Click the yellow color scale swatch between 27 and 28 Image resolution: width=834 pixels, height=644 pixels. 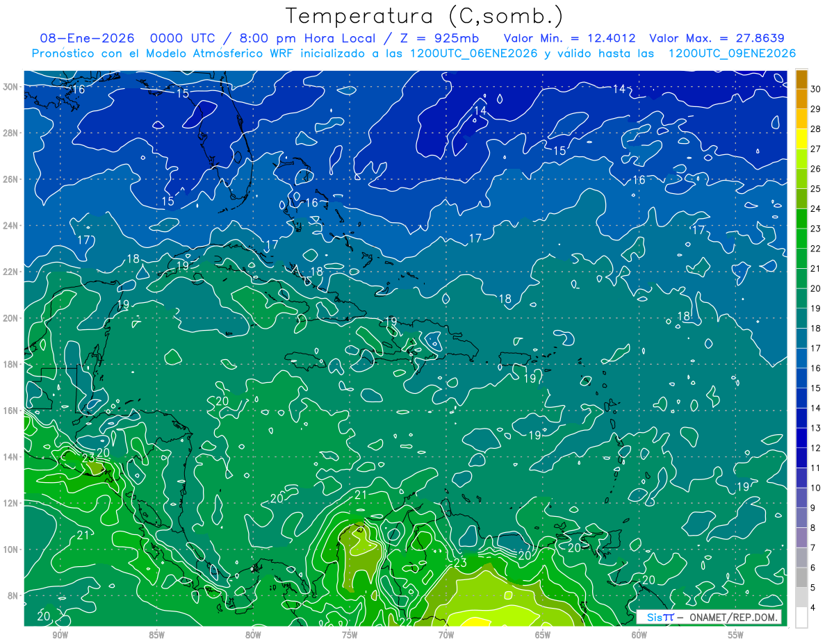pyautogui.click(x=801, y=139)
